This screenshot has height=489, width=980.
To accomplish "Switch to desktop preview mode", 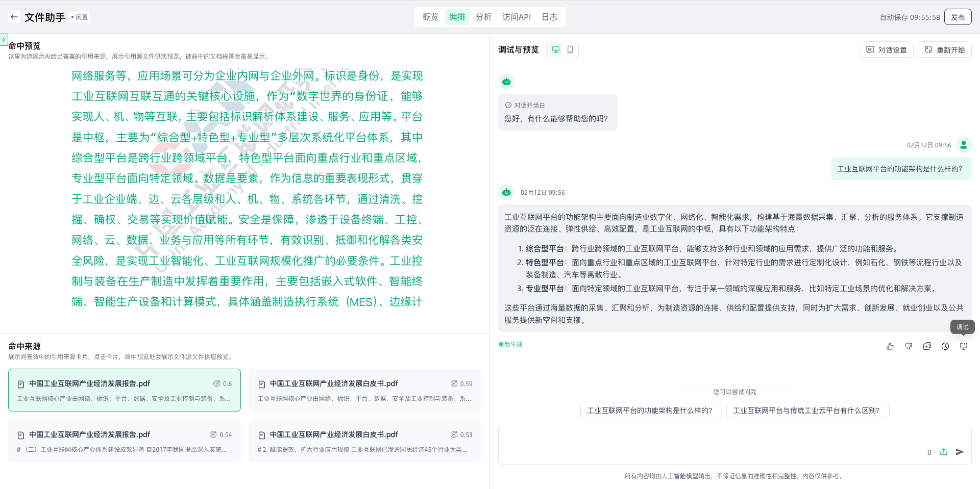I will (556, 49).
